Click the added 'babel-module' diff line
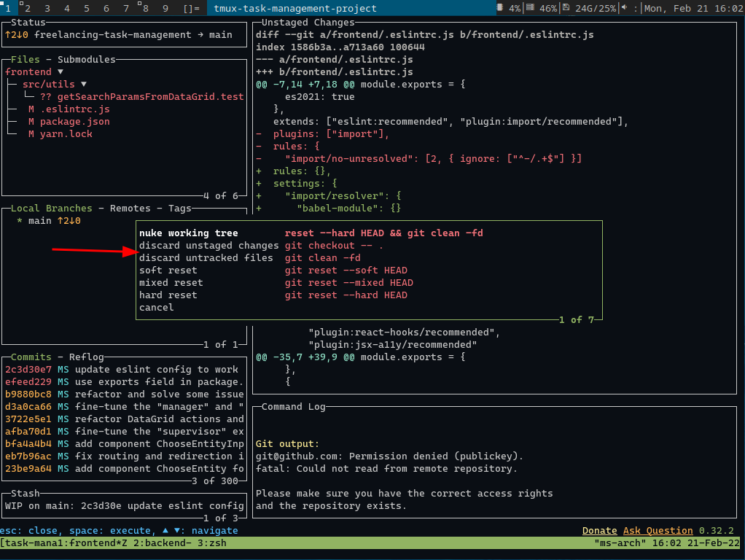This screenshot has height=560, width=745. pos(328,209)
